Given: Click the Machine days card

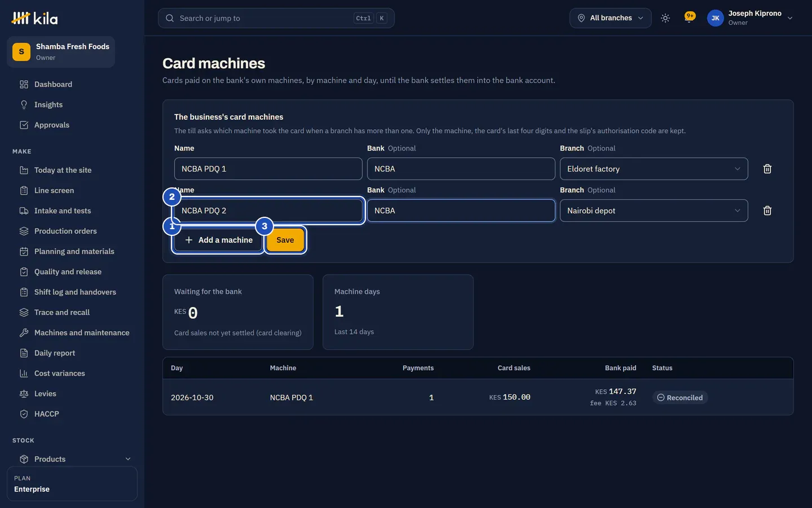Looking at the screenshot, I should click(398, 312).
